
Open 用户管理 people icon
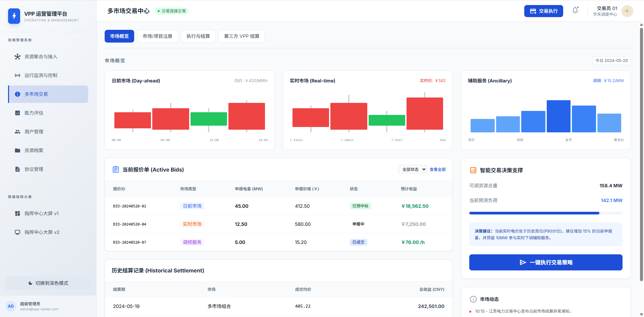pos(17,132)
